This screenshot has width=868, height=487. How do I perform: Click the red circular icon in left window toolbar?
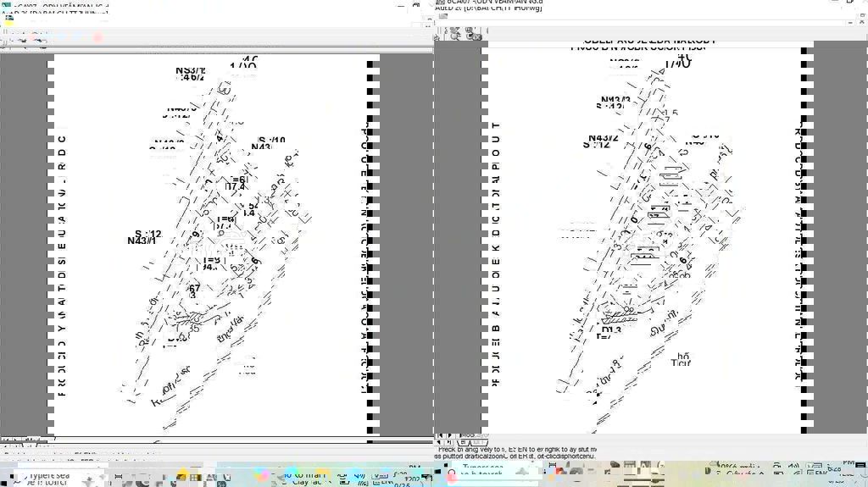pos(97,37)
